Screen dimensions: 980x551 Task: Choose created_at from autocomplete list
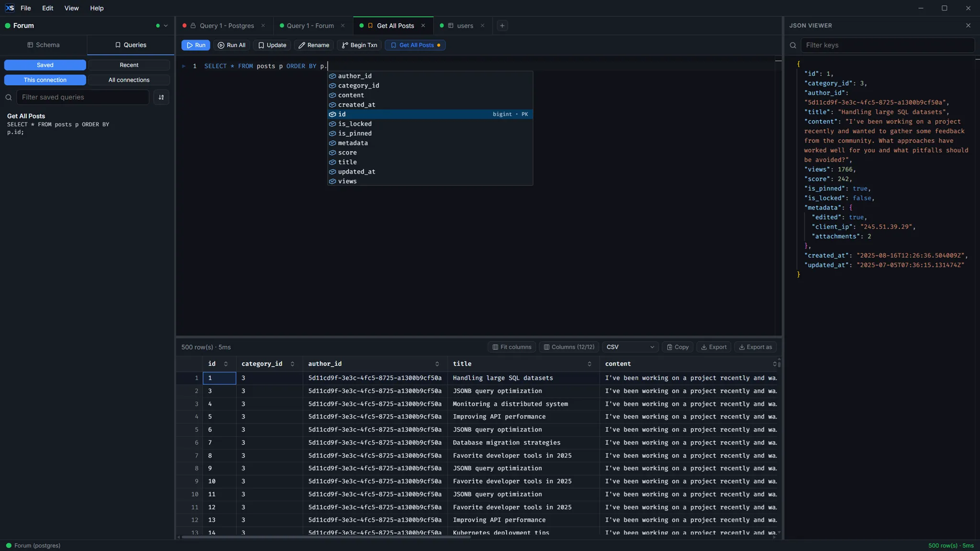coord(430,105)
